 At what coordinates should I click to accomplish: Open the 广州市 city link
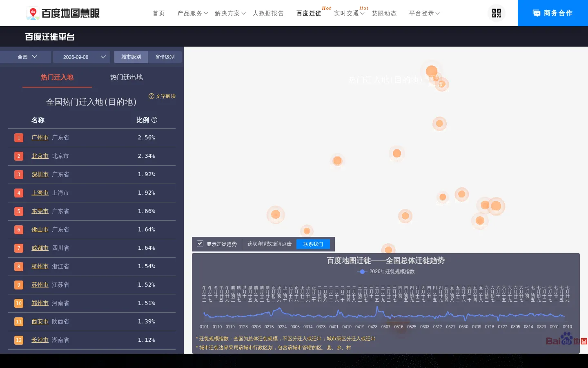coord(40,138)
